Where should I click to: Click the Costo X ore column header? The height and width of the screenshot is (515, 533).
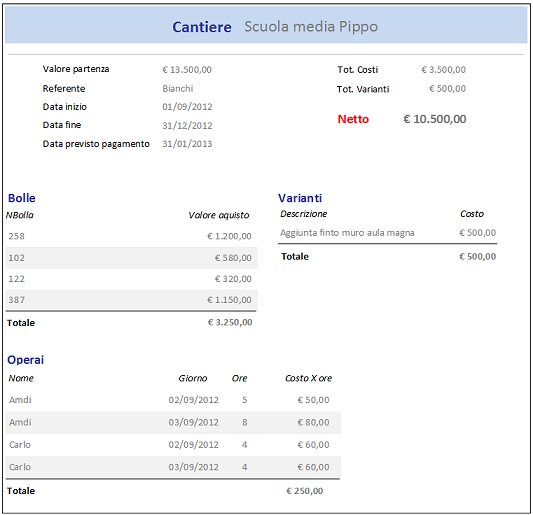pos(308,378)
